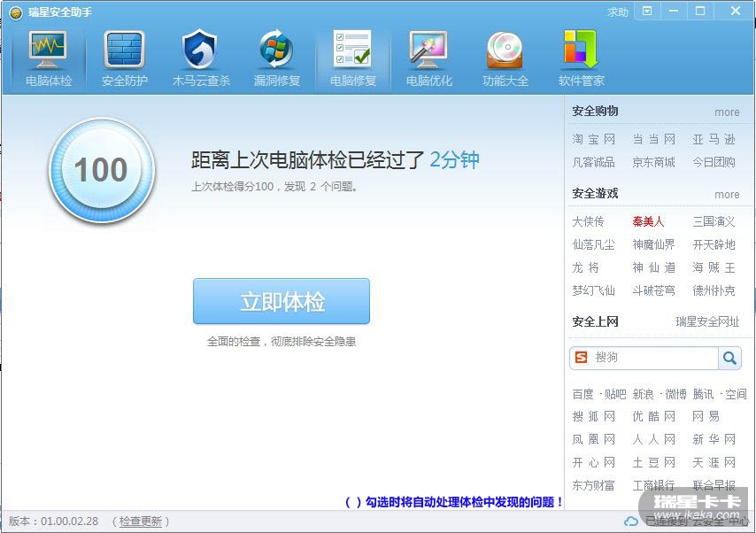The height and width of the screenshot is (533, 756).
Task: Open the 电脑优化 magic wand icon
Action: coord(428,50)
